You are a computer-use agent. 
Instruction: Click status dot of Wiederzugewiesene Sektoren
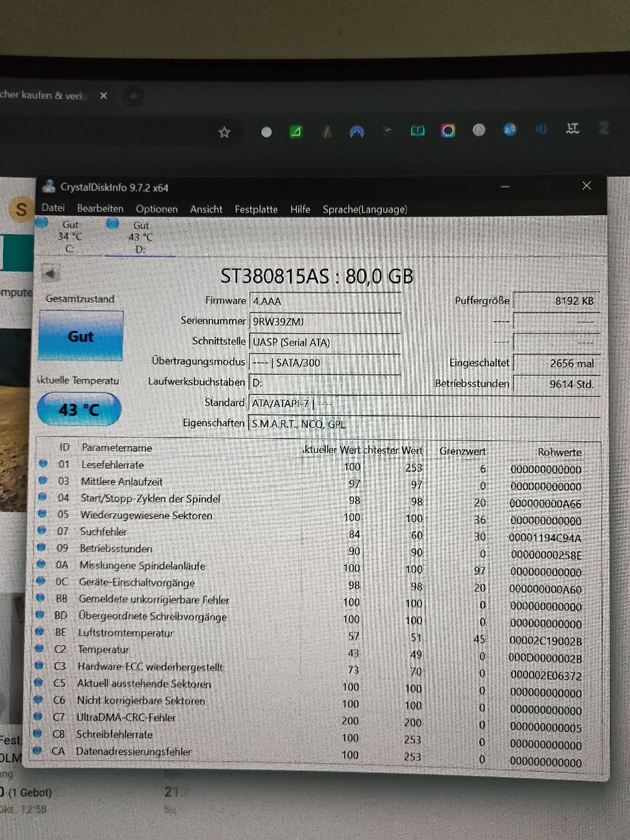[42, 514]
